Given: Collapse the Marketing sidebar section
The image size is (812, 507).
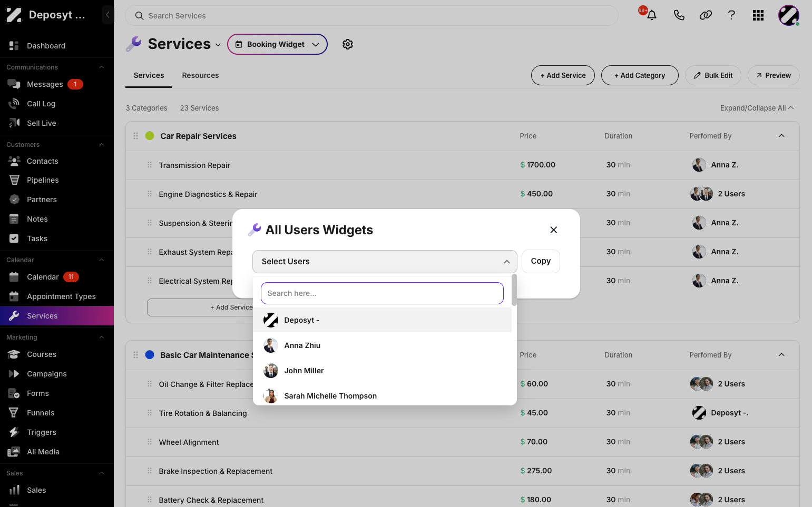Looking at the screenshot, I should point(102,337).
